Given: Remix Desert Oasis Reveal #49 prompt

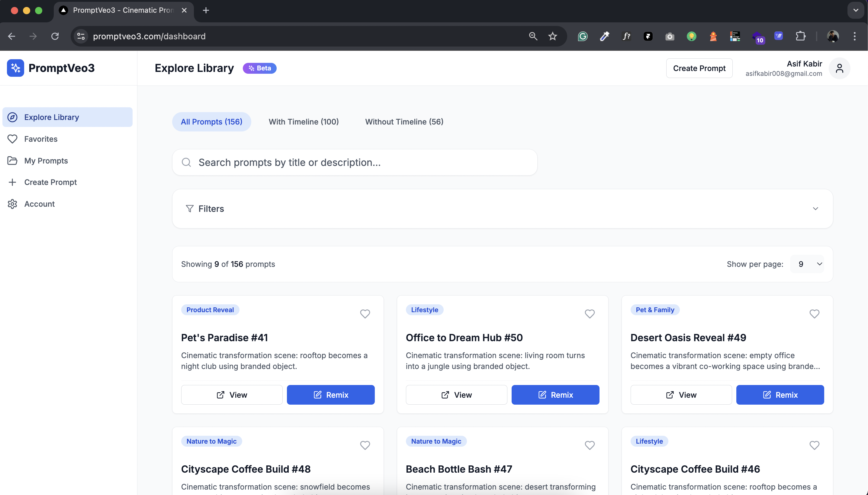Looking at the screenshot, I should click(780, 395).
